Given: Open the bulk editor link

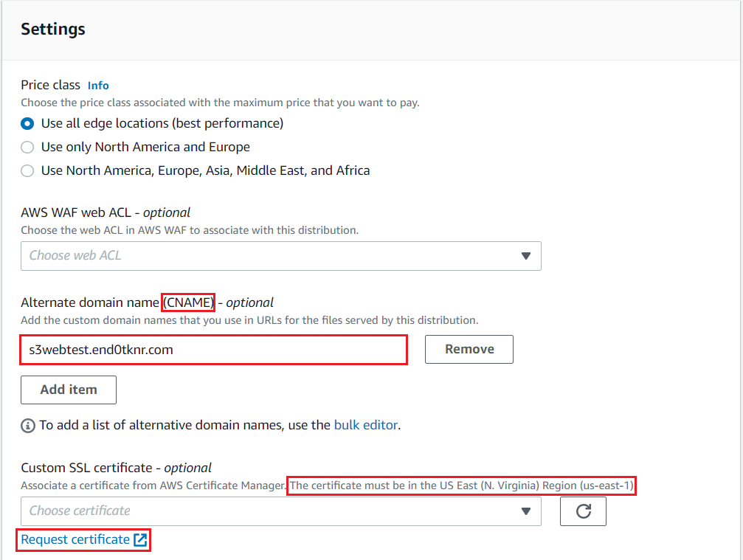Looking at the screenshot, I should coord(366,425).
